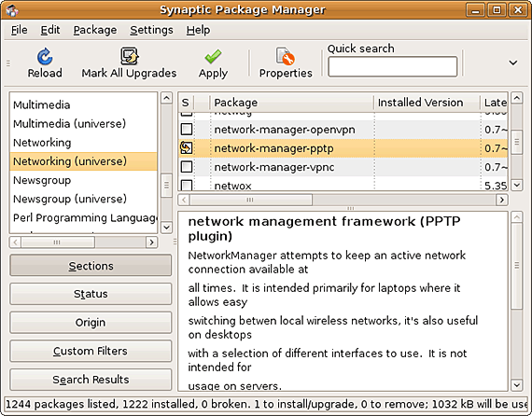Screen dimensions: 532x416
Task: Toggle the netwox status checkbox
Action: [187, 185]
